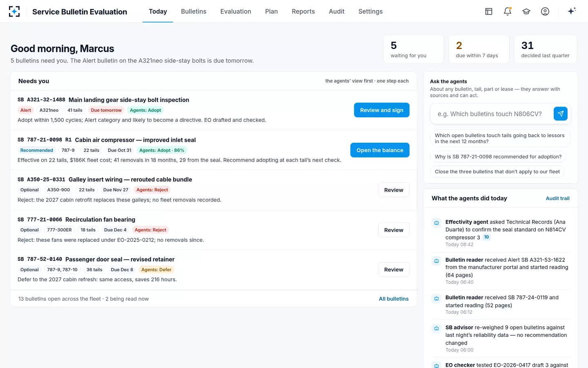Screen dimensions: 588x368
Task: View the Reports tab
Action: pos(303,11)
